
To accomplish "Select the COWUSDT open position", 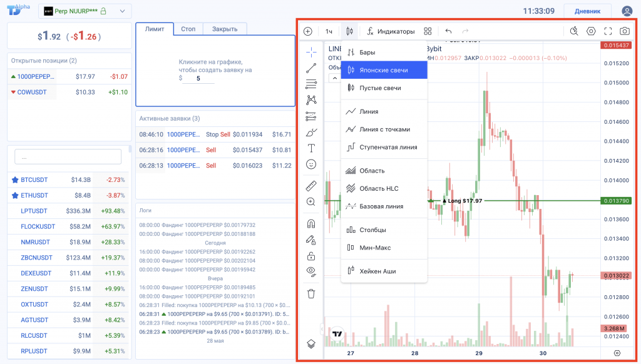I will pyautogui.click(x=69, y=93).
